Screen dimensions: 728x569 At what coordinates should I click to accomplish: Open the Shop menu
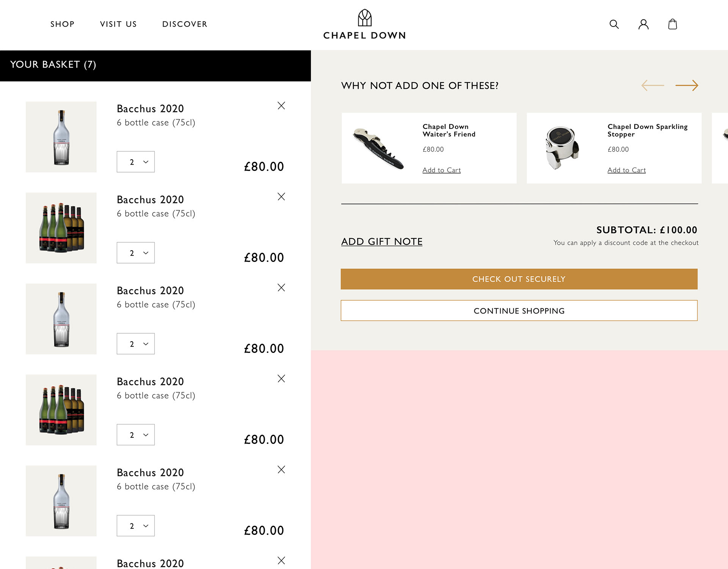(x=63, y=24)
